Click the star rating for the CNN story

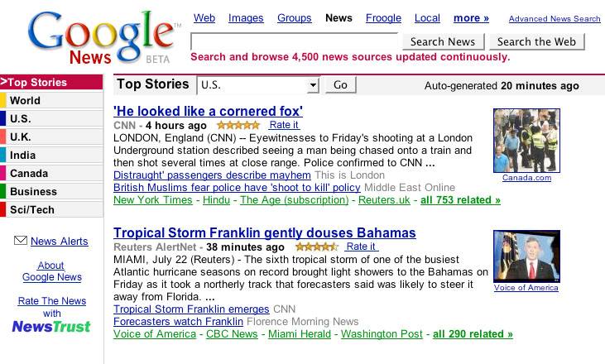(237, 125)
